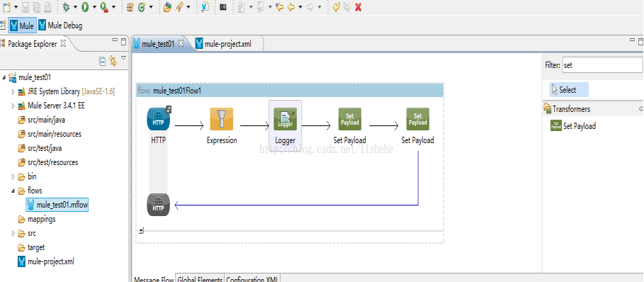Click the Open Type toolbar icon
This screenshot has width=644, height=282.
pyautogui.click(x=167, y=7)
